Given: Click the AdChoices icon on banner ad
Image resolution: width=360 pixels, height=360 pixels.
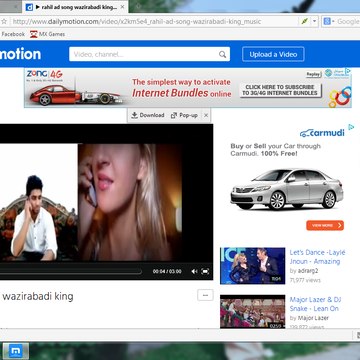Looking at the screenshot, I should pyautogui.click(x=348, y=71).
